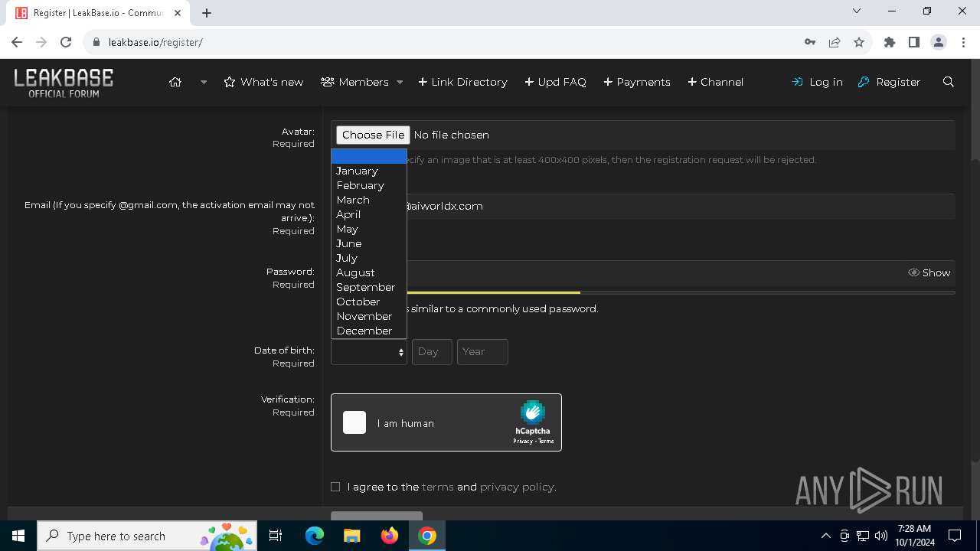Viewport: 980px width, 551px height.
Task: Launch Firefox from taskbar
Action: tap(390, 536)
